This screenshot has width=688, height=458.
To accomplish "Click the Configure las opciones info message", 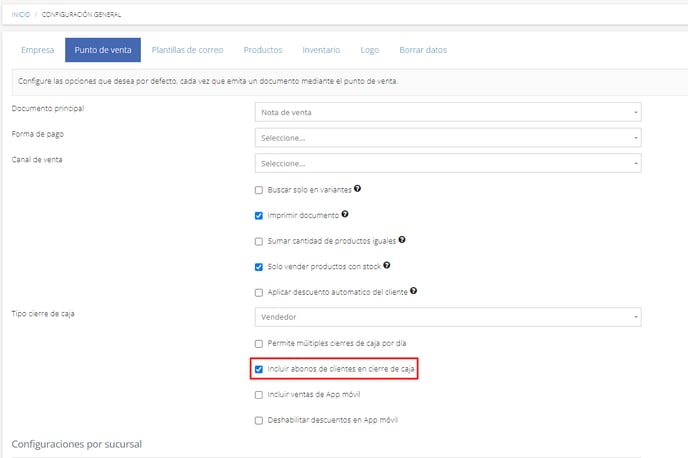I will tap(208, 81).
